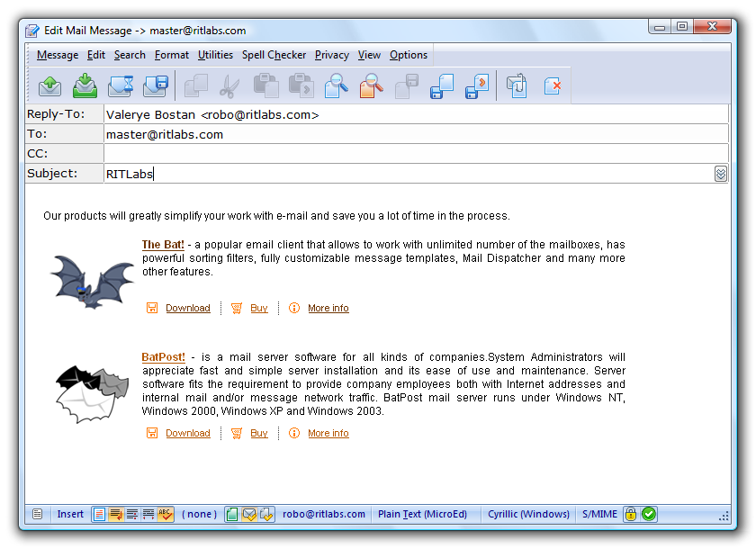Click inside the Reply-To address field

click(x=416, y=114)
